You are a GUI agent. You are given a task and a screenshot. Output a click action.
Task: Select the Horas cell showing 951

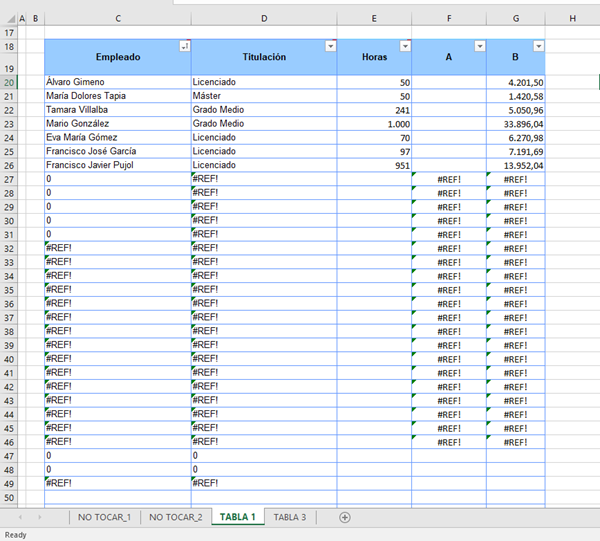tap(374, 165)
